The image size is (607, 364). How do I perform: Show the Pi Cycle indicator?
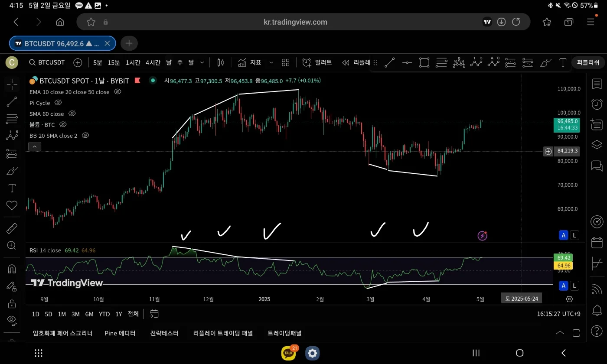tap(58, 103)
